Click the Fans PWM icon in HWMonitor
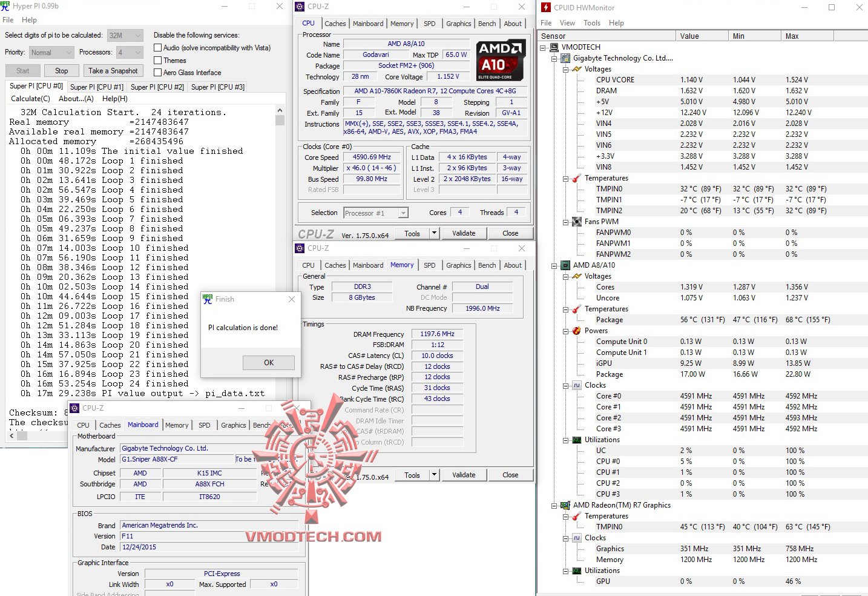868x596 pixels. click(576, 222)
